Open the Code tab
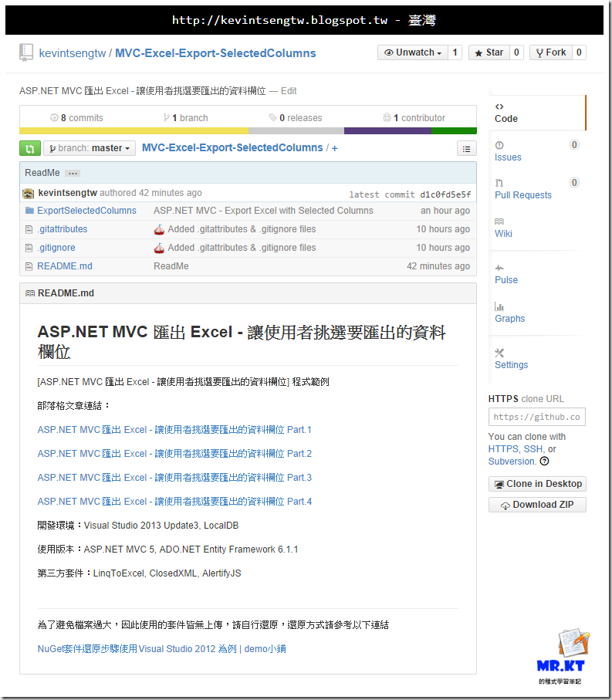The width and height of the screenshot is (612, 700). pos(537,113)
